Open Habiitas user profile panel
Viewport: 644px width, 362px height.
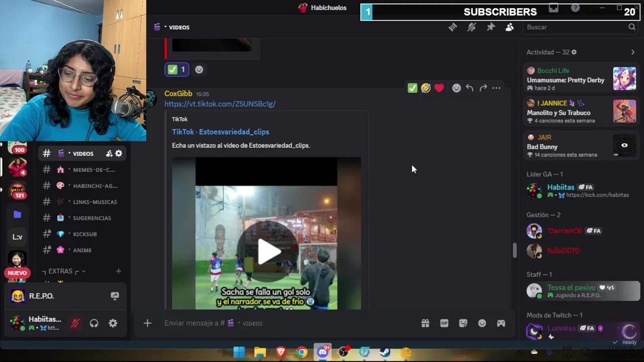[36, 323]
